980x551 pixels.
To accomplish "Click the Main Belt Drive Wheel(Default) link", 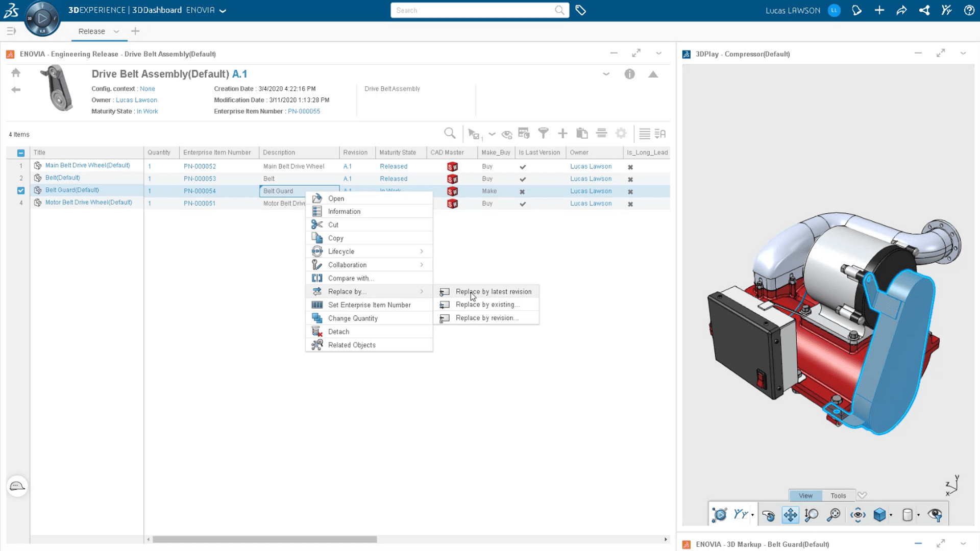I will click(x=87, y=165).
